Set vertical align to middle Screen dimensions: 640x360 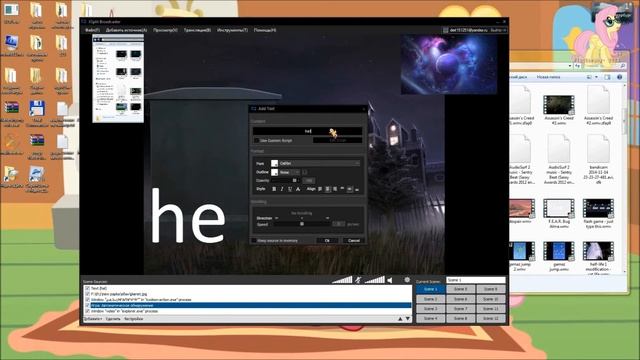coord(350,189)
